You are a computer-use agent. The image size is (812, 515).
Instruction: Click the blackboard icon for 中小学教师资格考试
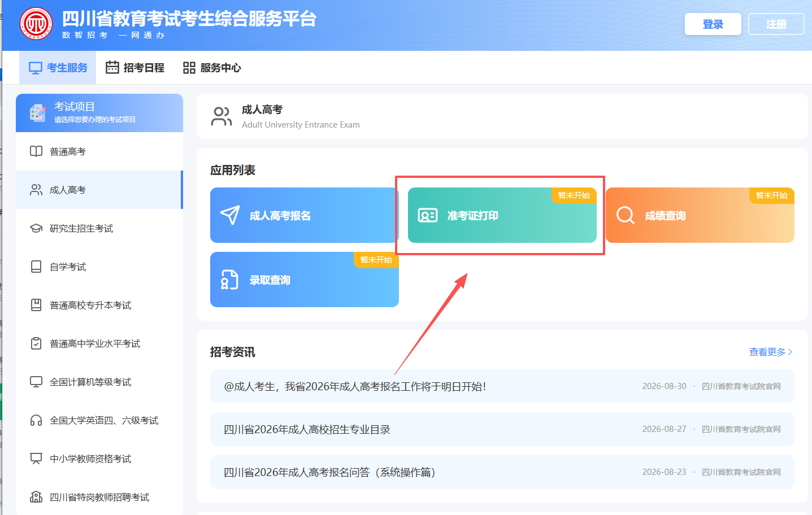coord(36,459)
